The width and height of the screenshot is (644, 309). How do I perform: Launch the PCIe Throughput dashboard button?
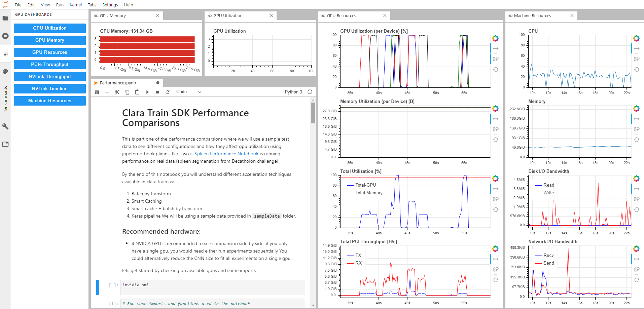[50, 65]
